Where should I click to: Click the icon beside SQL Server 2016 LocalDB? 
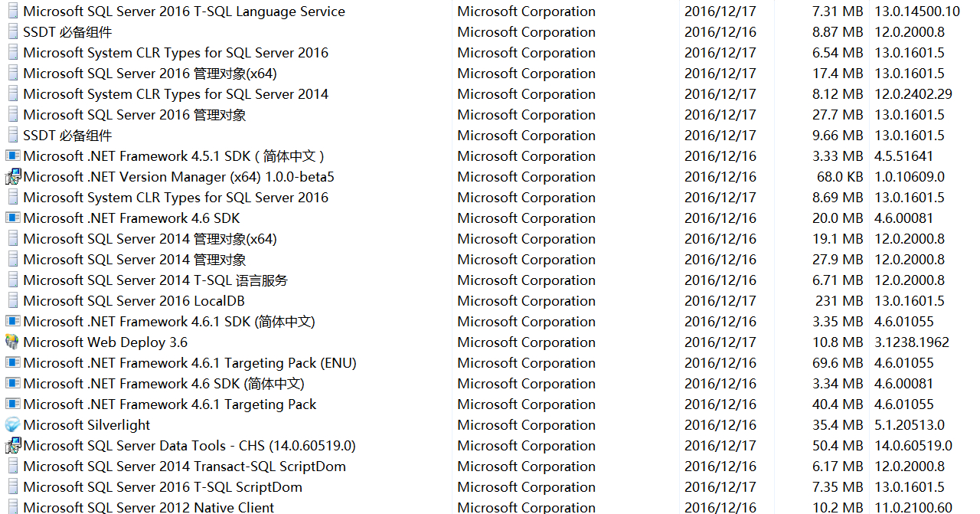pyautogui.click(x=12, y=300)
